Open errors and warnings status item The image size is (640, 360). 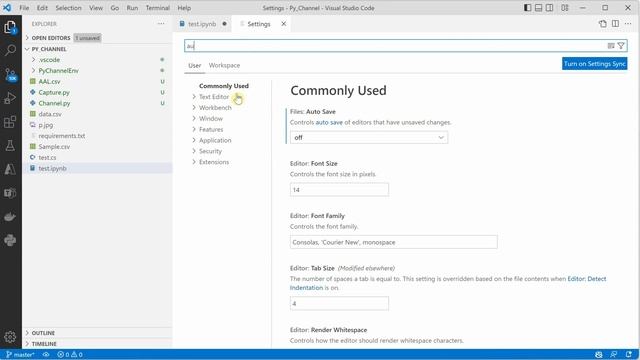pos(70,355)
